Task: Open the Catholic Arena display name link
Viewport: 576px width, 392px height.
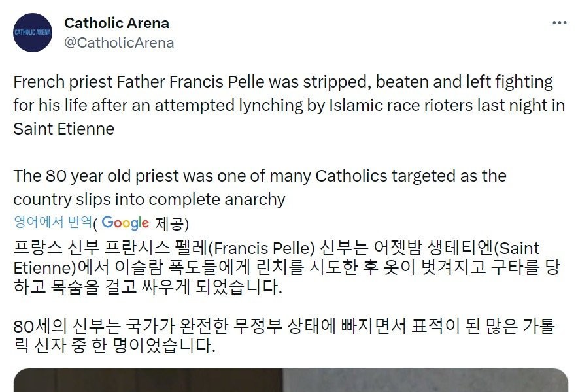Action: point(116,23)
